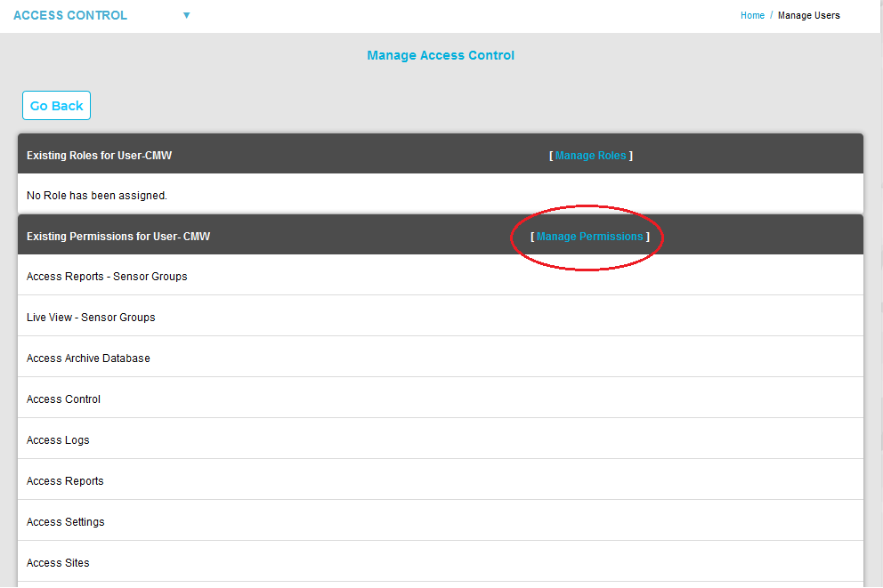
Task: Choose the Access Archive Database row
Action: click(88, 358)
